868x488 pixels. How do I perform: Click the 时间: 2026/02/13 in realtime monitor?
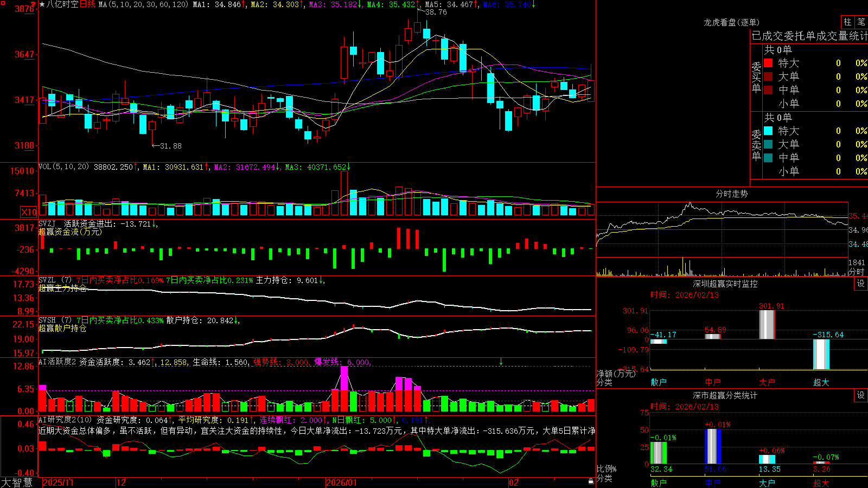point(685,295)
